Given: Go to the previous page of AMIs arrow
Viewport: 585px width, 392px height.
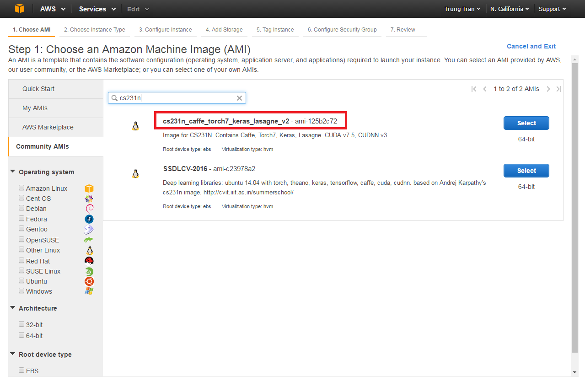Looking at the screenshot, I should point(485,89).
